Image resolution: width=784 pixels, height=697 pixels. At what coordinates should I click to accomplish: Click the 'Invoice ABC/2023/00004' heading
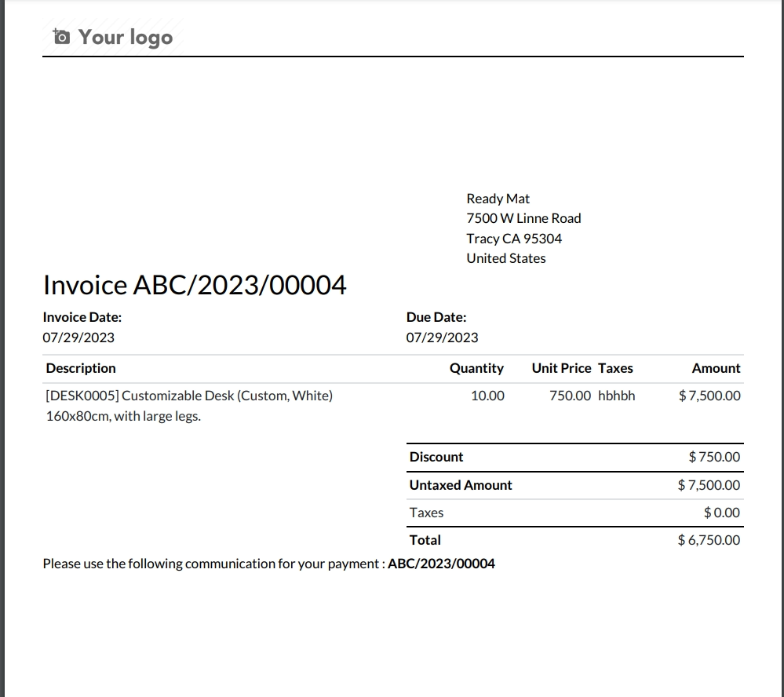195,285
